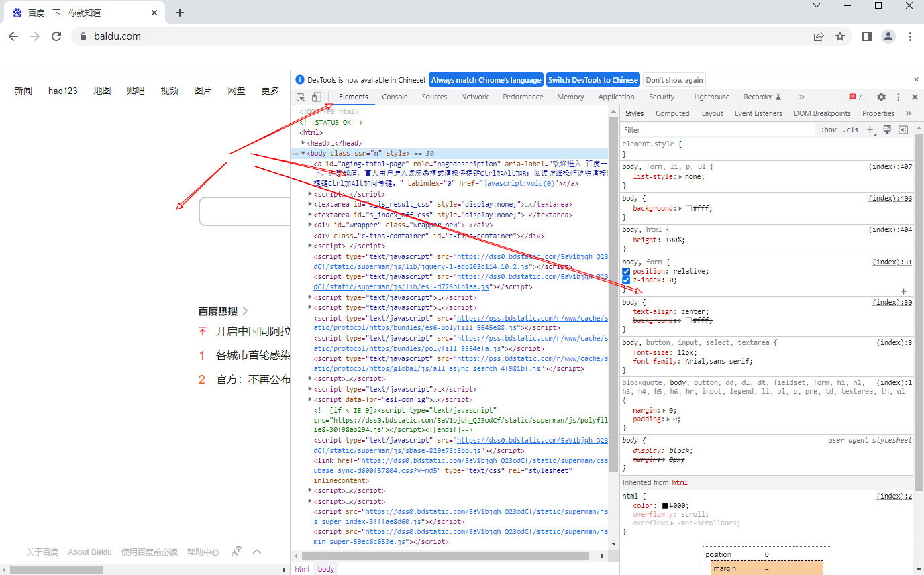The height and width of the screenshot is (575, 924).
Task: Open Chrome three-dot menu
Action: click(911, 36)
